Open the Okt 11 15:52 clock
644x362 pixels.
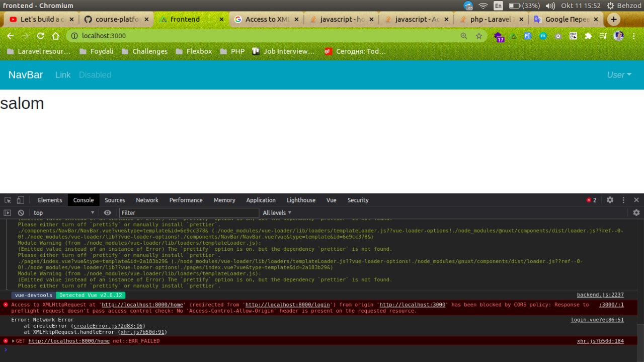(581, 6)
